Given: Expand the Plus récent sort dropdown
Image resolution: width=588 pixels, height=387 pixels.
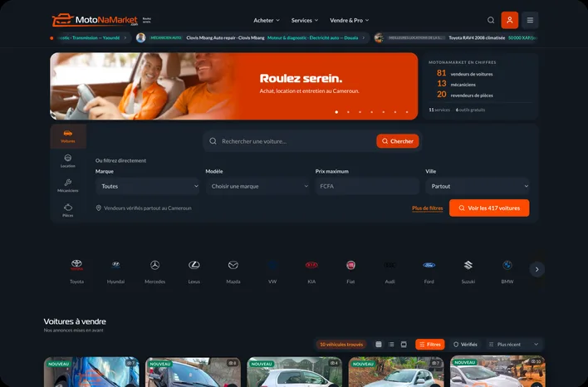Looking at the screenshot, I should [515, 345].
